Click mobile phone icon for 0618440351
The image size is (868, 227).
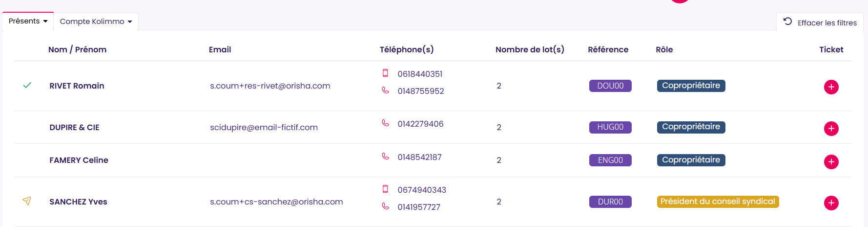(x=385, y=73)
